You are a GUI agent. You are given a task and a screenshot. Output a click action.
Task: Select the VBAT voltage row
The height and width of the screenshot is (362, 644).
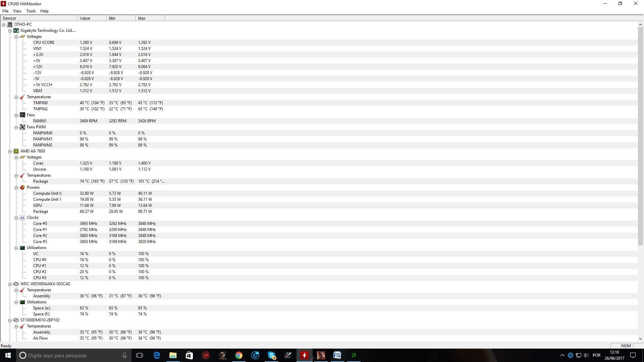pos(319,91)
